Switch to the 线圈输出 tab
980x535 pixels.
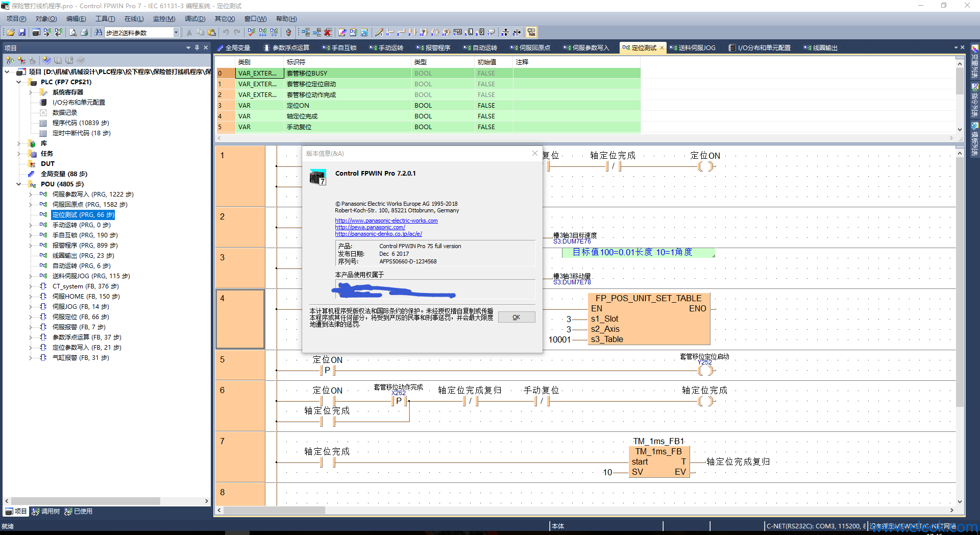point(821,48)
